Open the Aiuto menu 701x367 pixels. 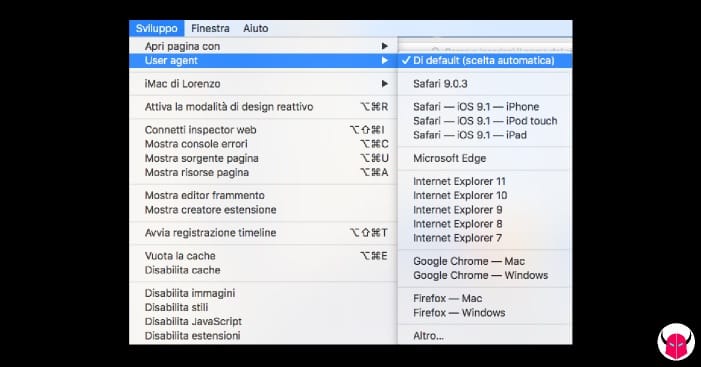(256, 28)
